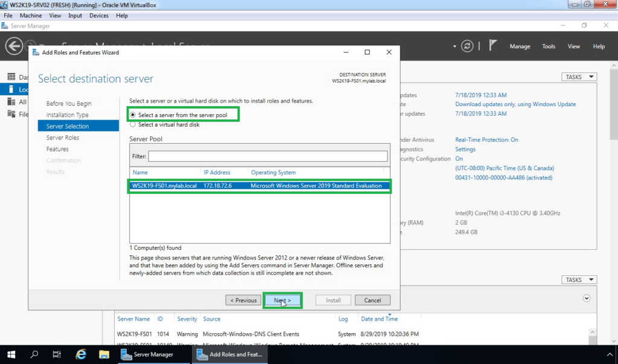Open the Server Manager View menu
The width and height of the screenshot is (618, 364).
point(573,46)
